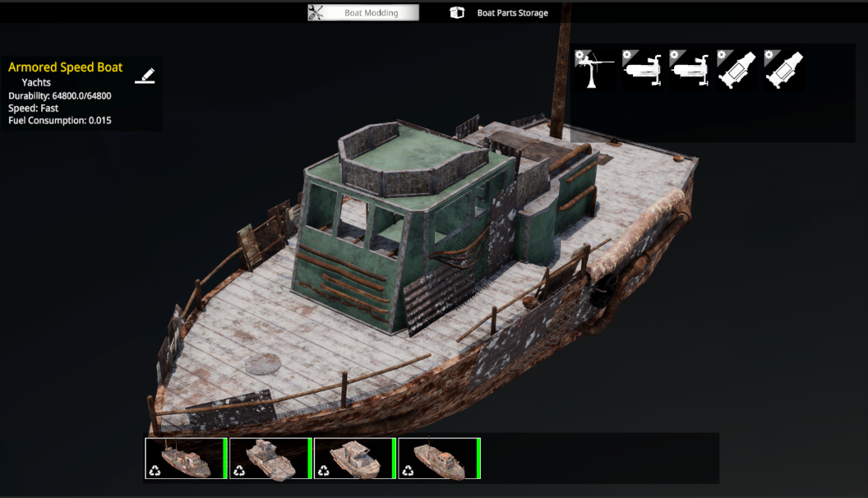This screenshot has width=868, height=498.
Task: Click the recycle icon on the fourth boat
Action: (x=408, y=471)
